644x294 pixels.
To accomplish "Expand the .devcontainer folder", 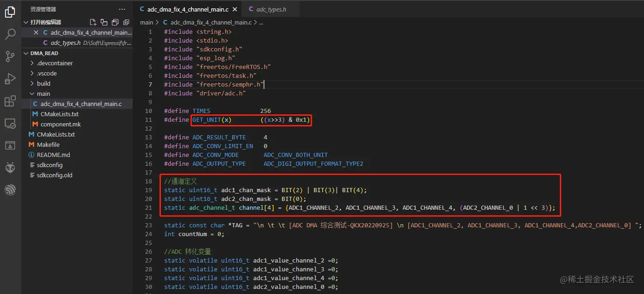I will [55, 63].
